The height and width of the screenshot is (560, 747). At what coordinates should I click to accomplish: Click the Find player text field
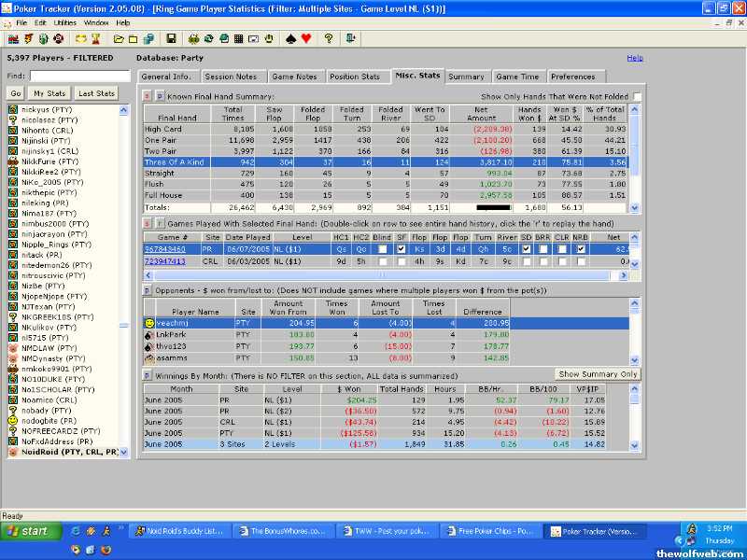click(x=79, y=76)
